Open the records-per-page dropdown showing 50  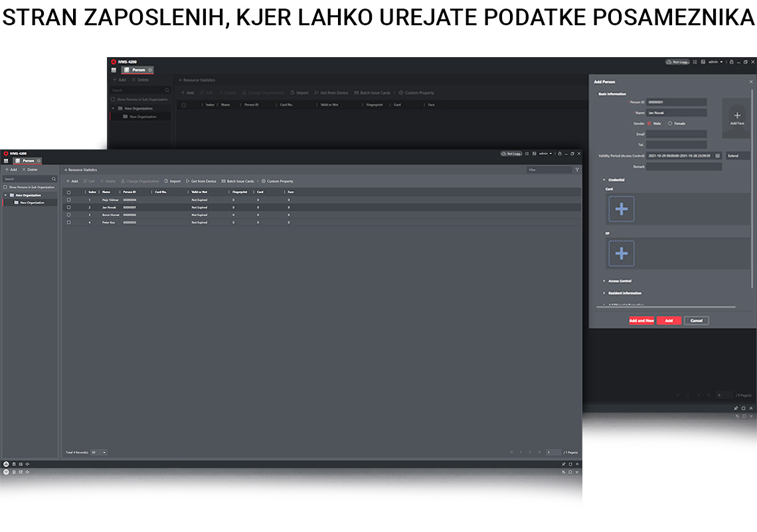click(x=99, y=452)
